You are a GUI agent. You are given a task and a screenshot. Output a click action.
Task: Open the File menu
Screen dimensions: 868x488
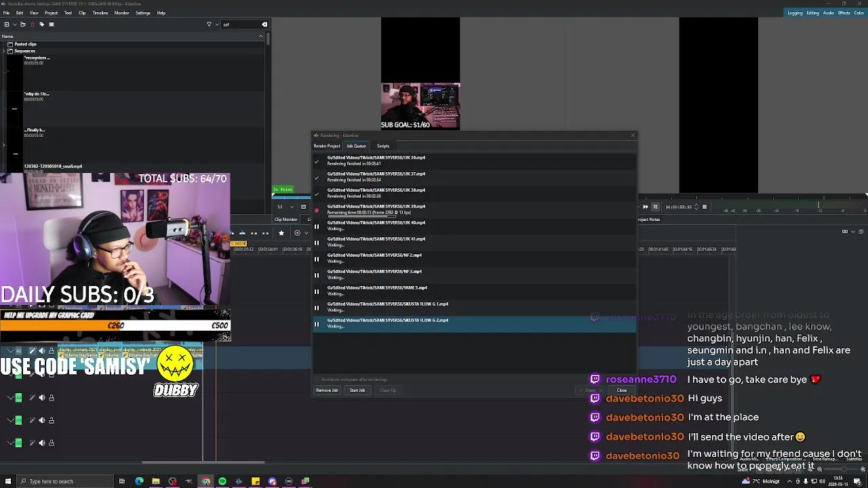(x=6, y=13)
